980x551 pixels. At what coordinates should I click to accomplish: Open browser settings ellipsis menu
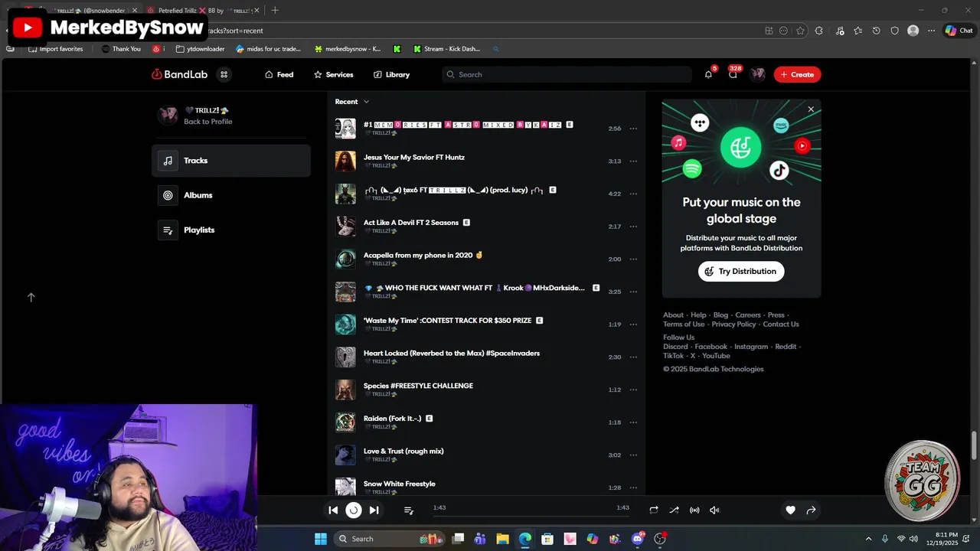931,31
